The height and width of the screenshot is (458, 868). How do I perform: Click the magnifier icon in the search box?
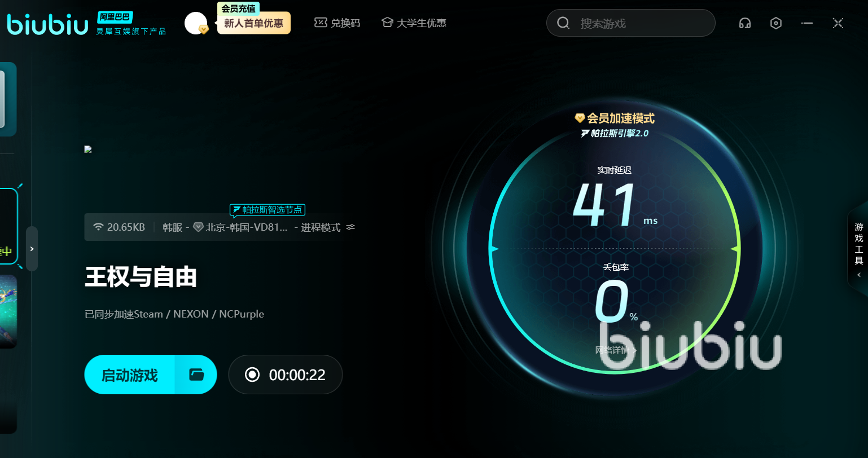(563, 23)
